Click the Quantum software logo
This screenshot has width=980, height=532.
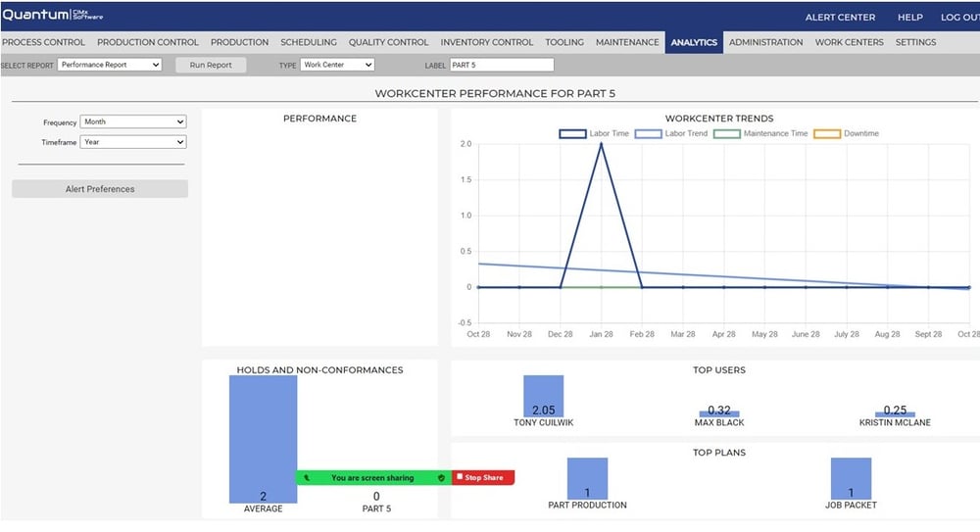tap(53, 16)
